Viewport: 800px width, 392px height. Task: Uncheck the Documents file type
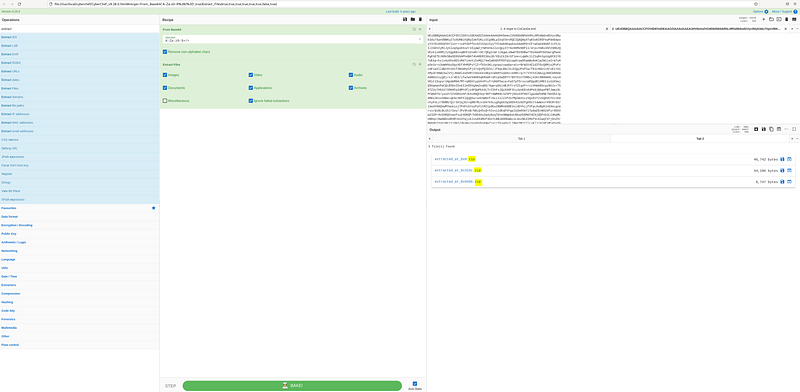[165, 88]
